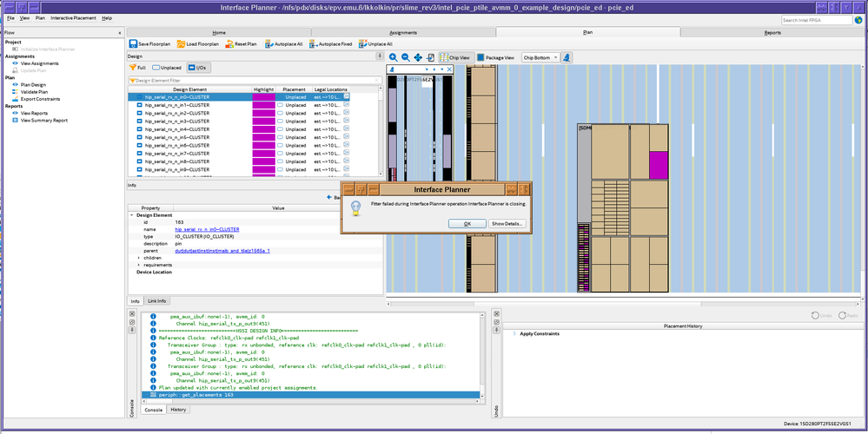This screenshot has height=434, width=868.
Task: Toggle the Full design filter
Action: point(137,67)
